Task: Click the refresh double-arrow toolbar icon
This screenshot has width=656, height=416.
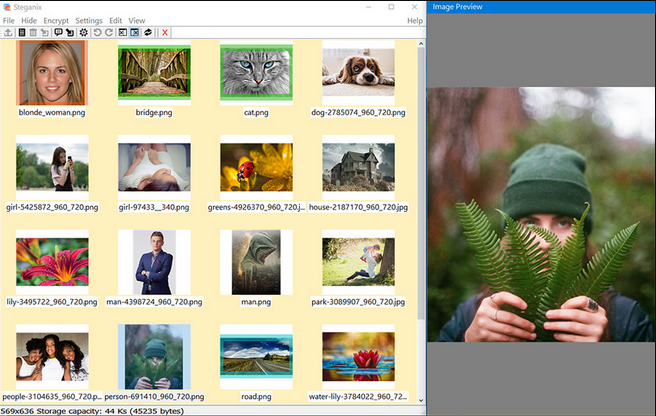Action: point(148,33)
